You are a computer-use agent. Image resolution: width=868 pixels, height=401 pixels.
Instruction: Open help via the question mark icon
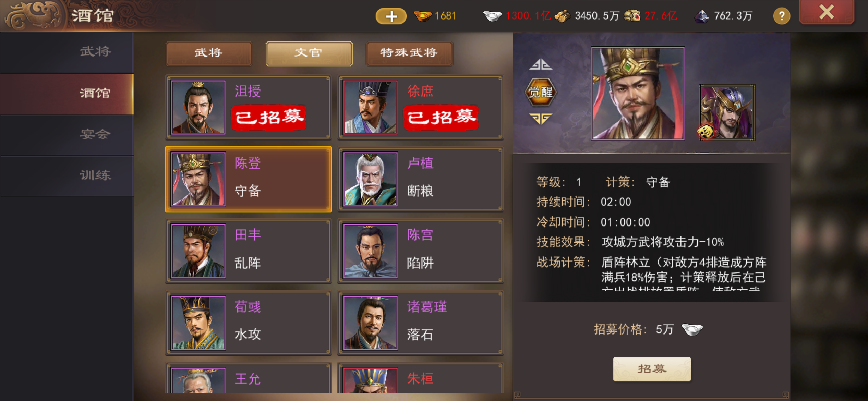tap(782, 16)
